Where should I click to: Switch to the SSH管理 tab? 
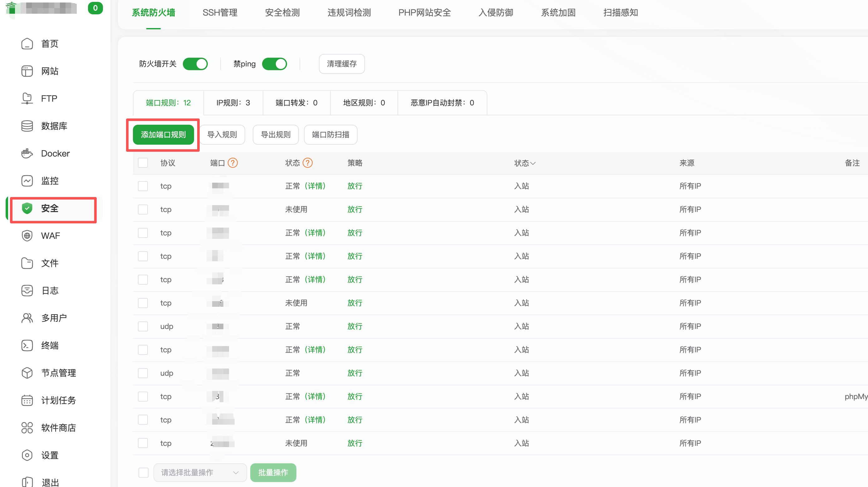[220, 13]
